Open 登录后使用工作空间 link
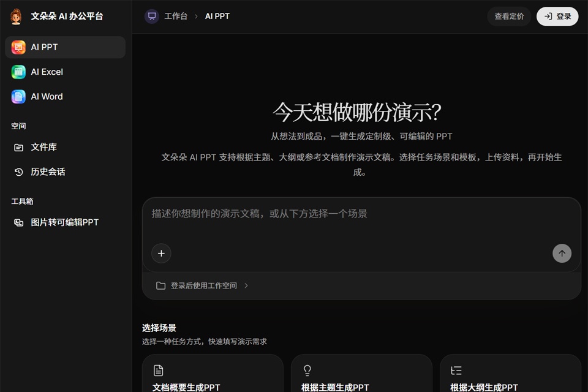Viewport: 588px width, 392px height. point(203,286)
